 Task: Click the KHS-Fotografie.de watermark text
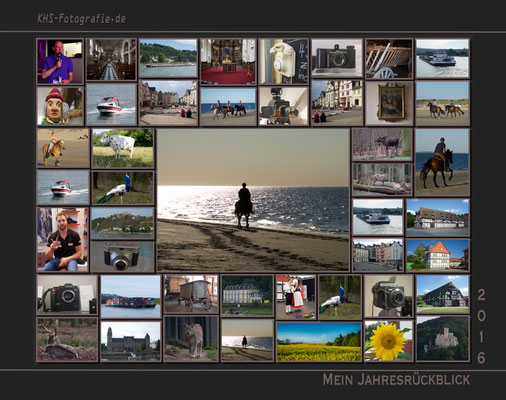(82, 19)
